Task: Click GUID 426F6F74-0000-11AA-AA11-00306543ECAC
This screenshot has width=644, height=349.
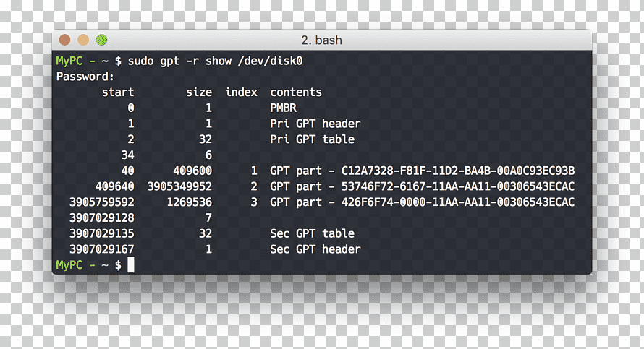Action: click(x=458, y=202)
